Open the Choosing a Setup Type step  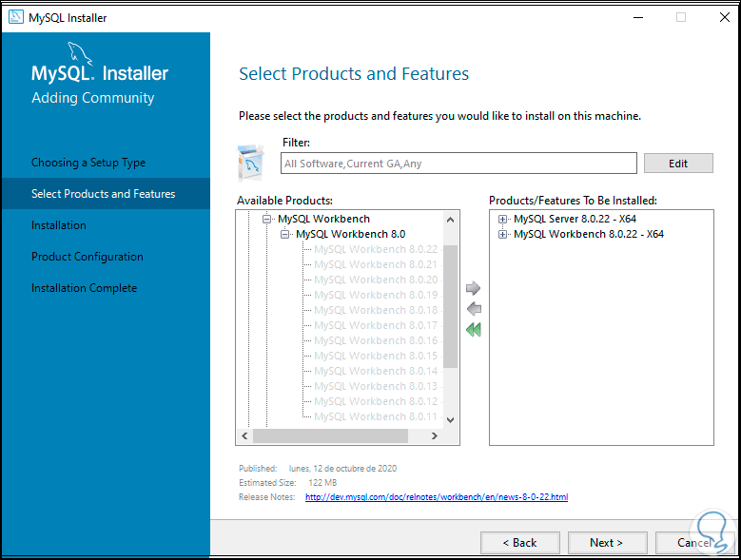click(x=88, y=163)
